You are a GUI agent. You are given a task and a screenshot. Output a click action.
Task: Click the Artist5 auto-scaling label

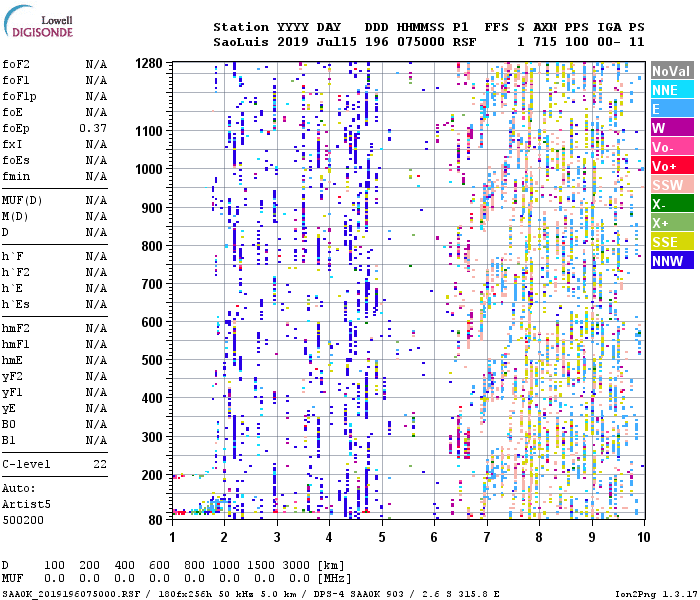click(26, 504)
